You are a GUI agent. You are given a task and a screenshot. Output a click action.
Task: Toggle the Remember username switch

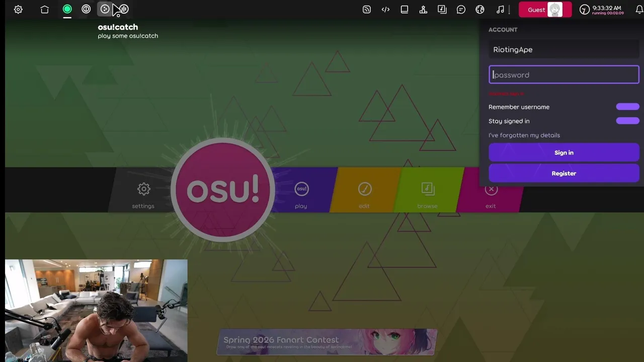627,107
